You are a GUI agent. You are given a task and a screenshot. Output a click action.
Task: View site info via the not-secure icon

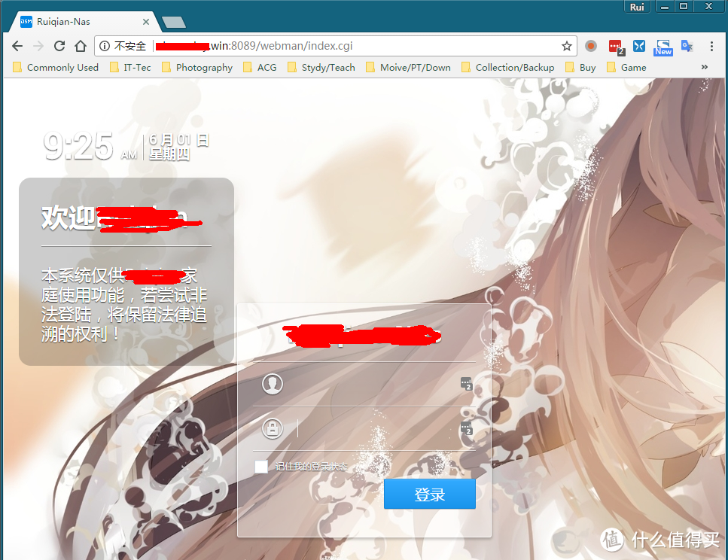105,46
